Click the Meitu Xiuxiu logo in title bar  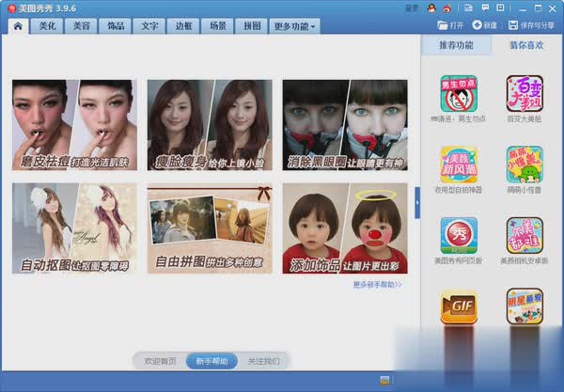11,8
